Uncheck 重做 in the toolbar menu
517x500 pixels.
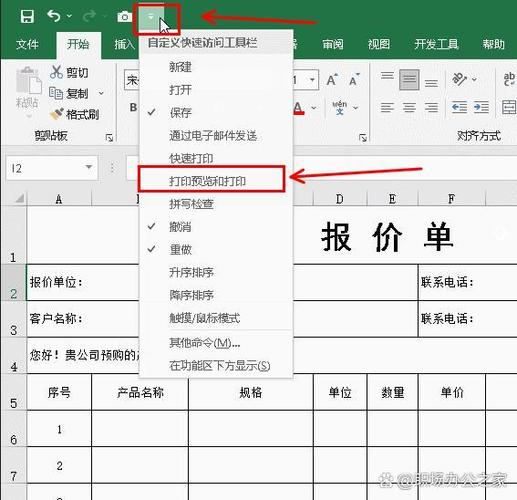coord(216,249)
